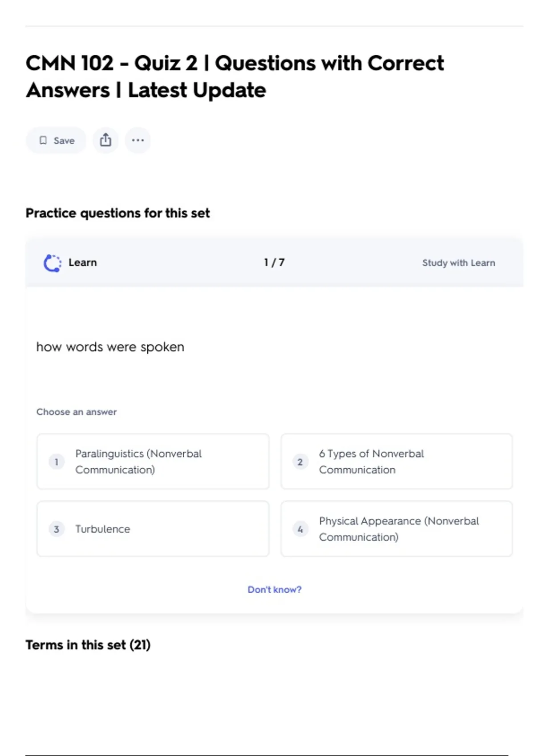Choose answer Paralinguistics (Nonverbal Communication)
Screen dimensions: 534x756
[x=153, y=462]
